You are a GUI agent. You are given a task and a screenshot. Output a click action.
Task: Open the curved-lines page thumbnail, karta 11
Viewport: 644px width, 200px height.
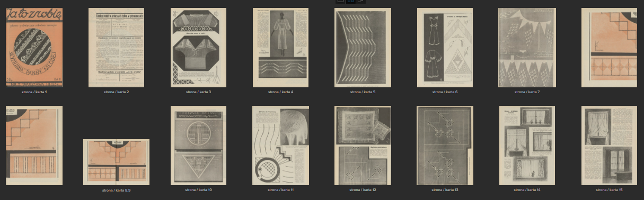click(280, 146)
